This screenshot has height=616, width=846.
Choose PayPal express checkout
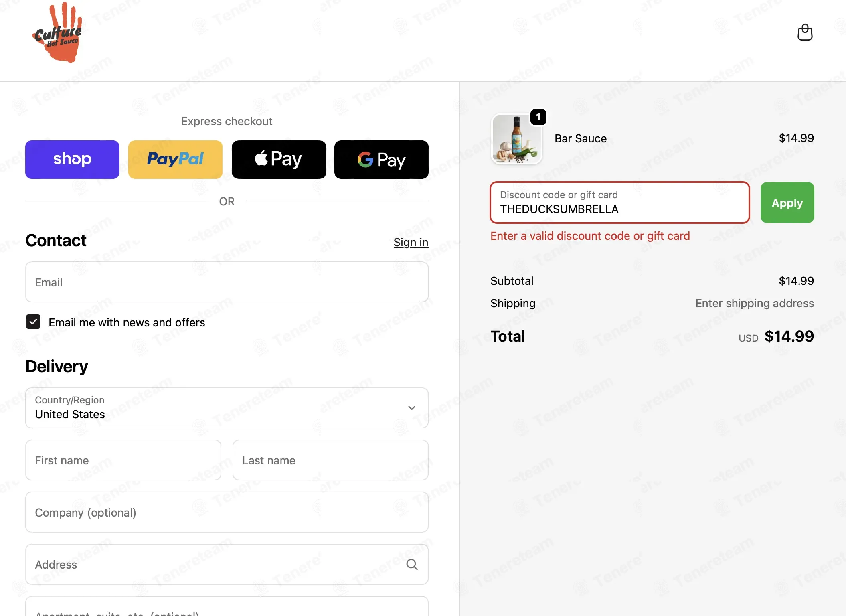175,159
